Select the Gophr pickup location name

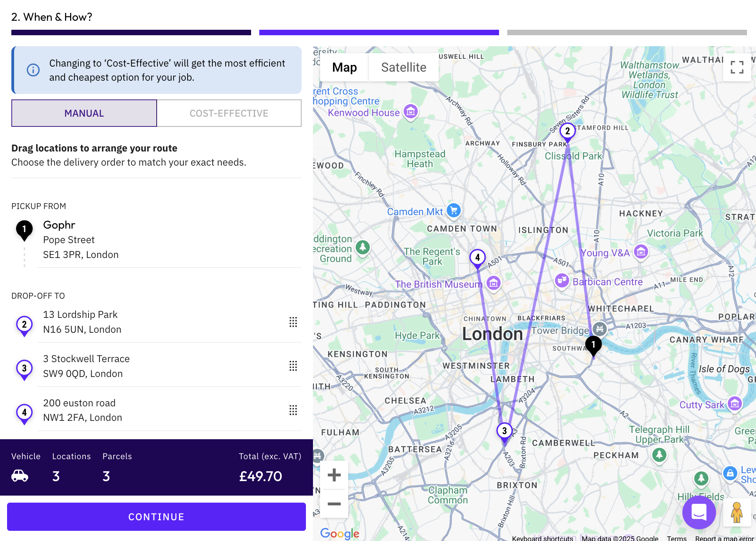pos(59,225)
